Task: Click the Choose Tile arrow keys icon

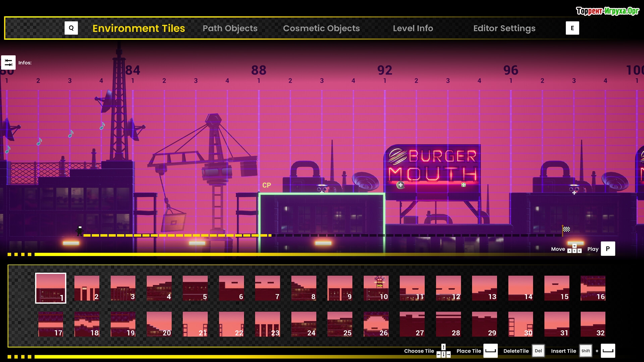Action: point(443,351)
